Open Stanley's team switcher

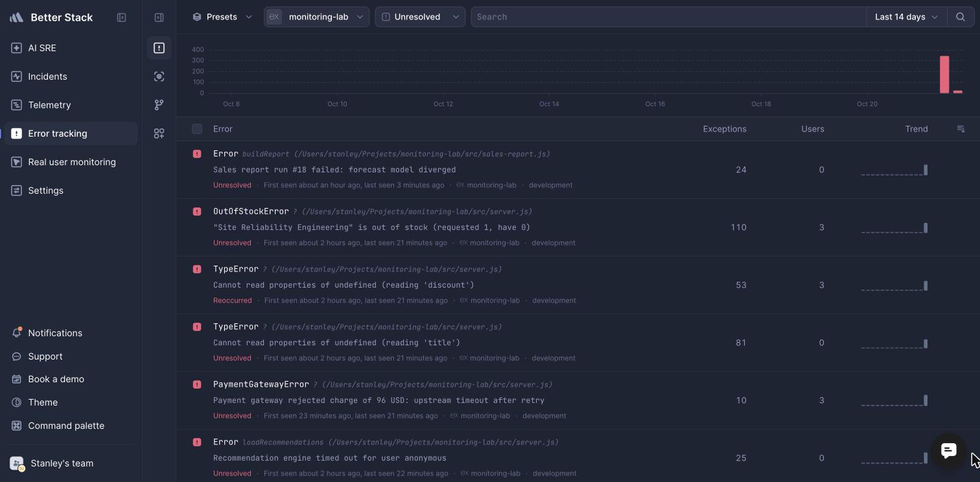(x=71, y=463)
